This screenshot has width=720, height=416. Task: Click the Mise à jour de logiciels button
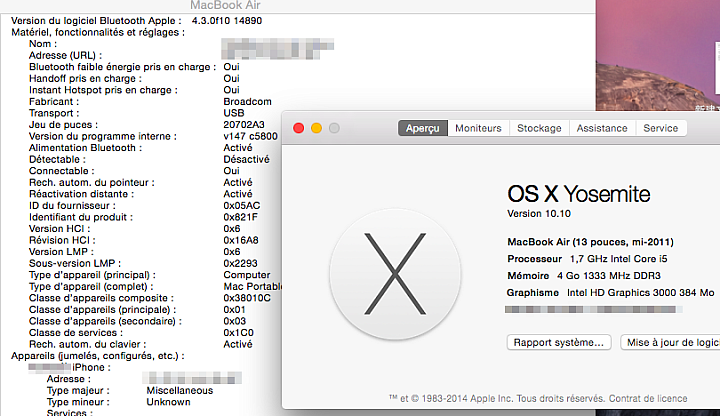(670, 343)
